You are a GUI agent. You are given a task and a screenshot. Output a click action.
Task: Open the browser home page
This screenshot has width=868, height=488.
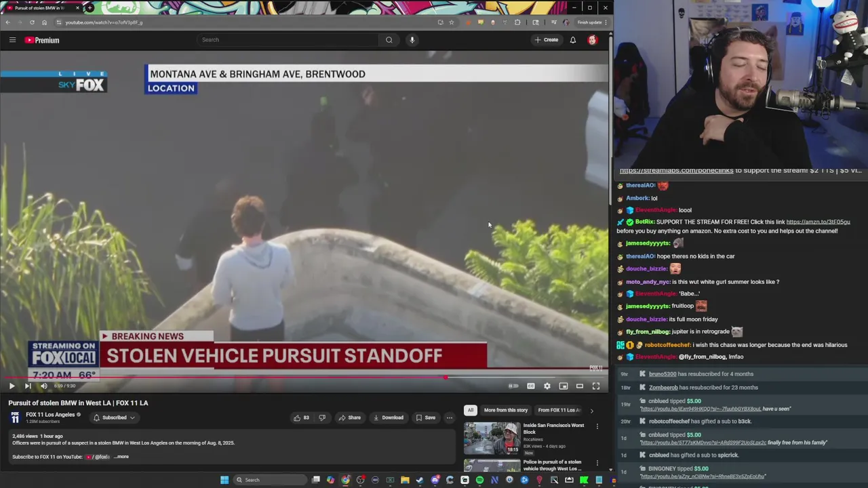point(44,22)
